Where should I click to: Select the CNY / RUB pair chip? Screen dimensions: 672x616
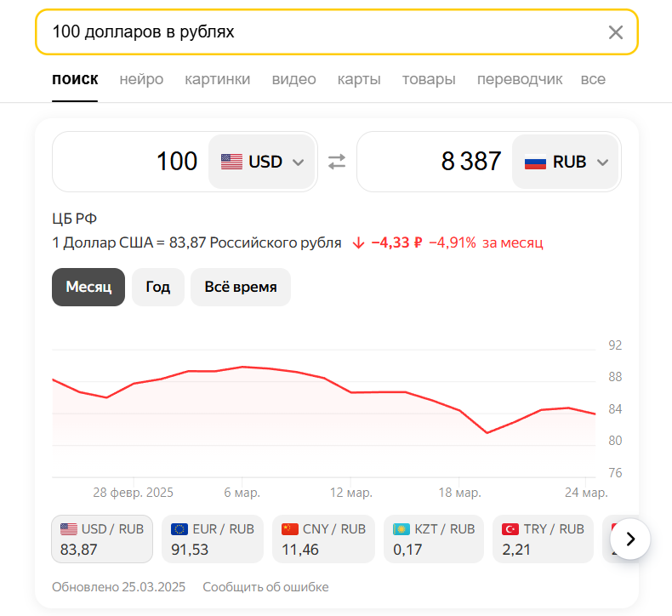[x=323, y=539]
